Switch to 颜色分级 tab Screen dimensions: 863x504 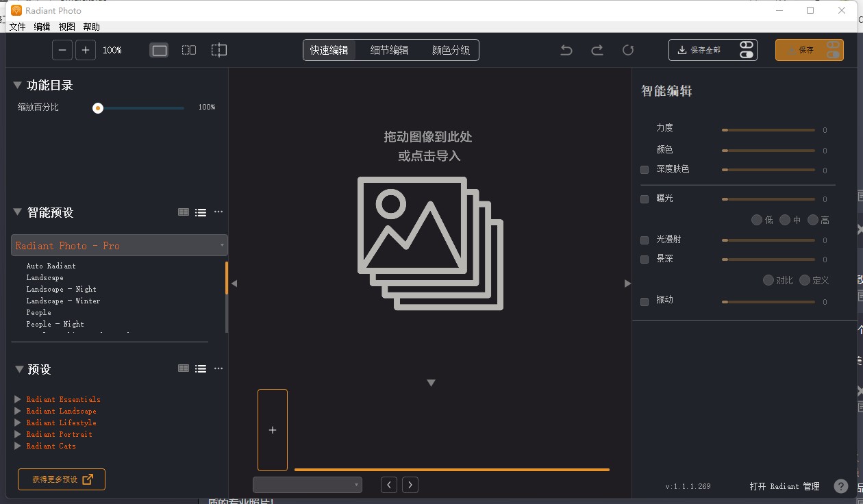pos(451,50)
